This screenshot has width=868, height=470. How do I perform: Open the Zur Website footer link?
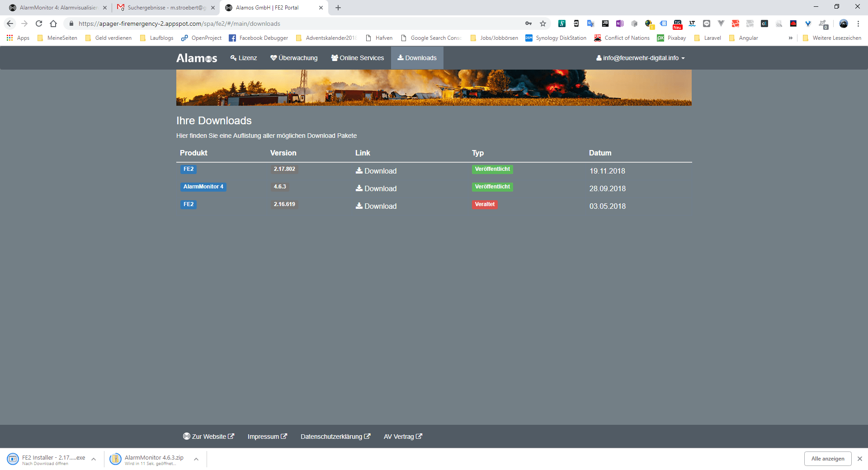208,437
